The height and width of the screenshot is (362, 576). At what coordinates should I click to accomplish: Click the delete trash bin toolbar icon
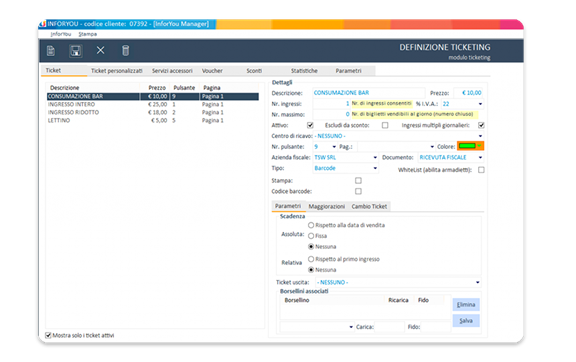tap(125, 50)
